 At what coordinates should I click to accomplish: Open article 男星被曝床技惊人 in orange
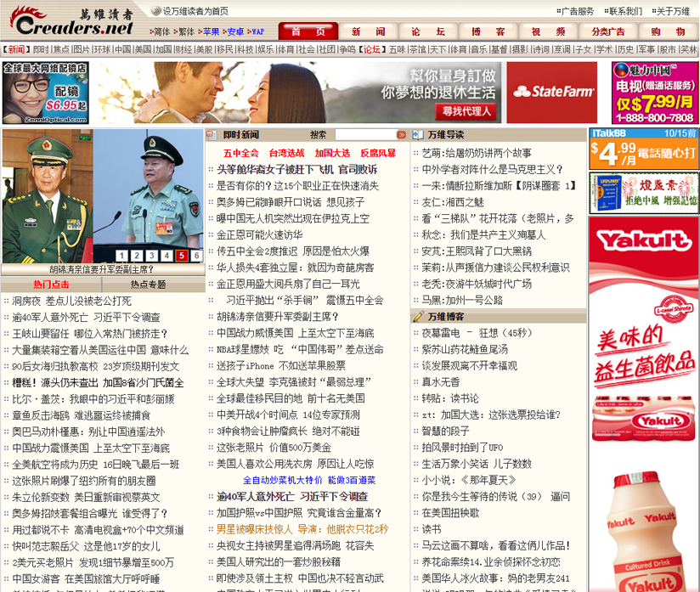point(302,529)
